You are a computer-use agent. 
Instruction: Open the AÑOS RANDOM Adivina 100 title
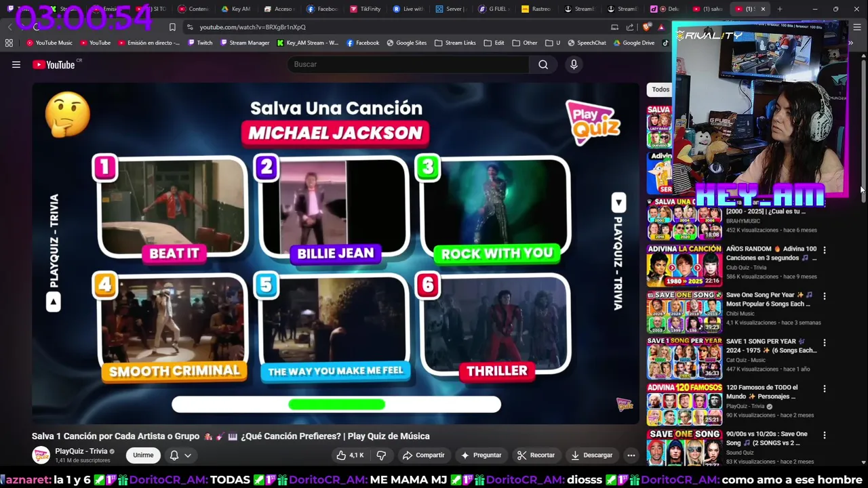coord(771,253)
